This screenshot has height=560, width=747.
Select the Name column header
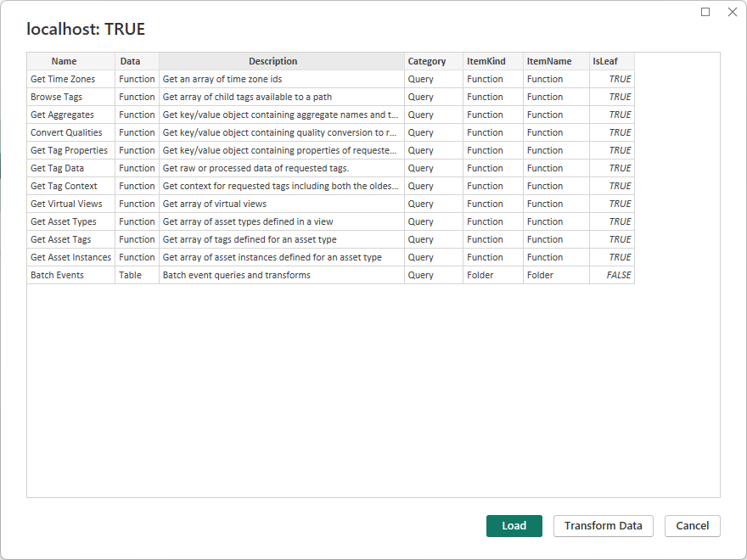(64, 61)
